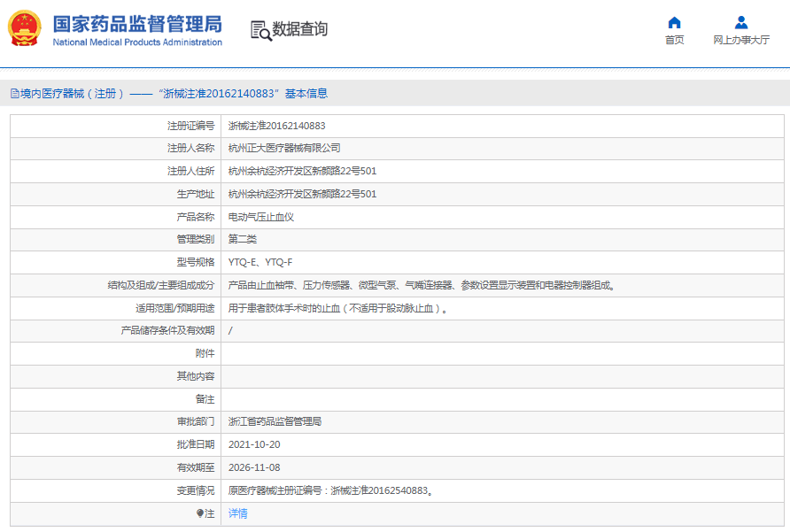This screenshot has width=790, height=532.
Task: Select 浙江省药品监督管理局 approval department
Action: (275, 421)
